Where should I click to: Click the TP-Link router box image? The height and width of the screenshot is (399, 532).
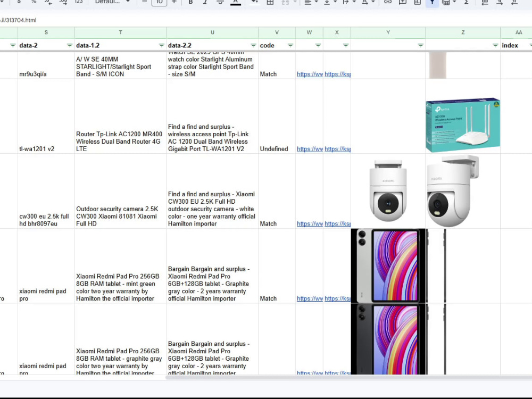pos(463,126)
